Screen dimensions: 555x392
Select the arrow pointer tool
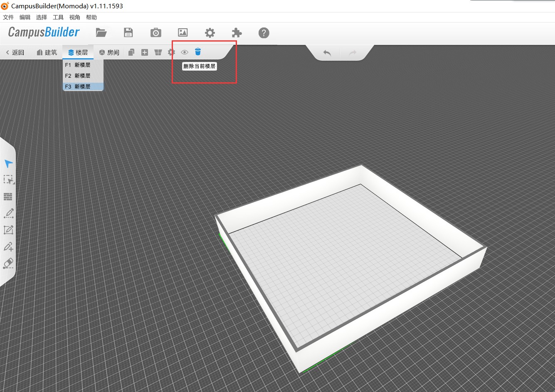point(8,163)
